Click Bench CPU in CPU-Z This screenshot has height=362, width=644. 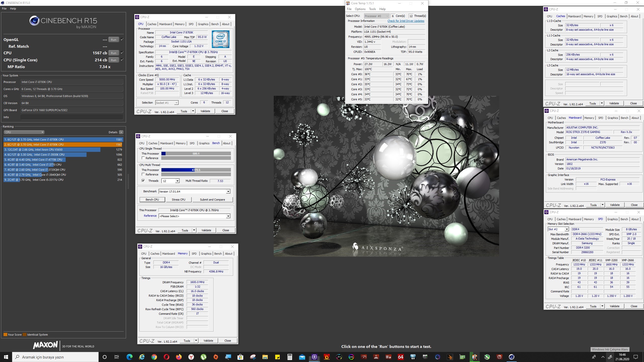(x=152, y=200)
